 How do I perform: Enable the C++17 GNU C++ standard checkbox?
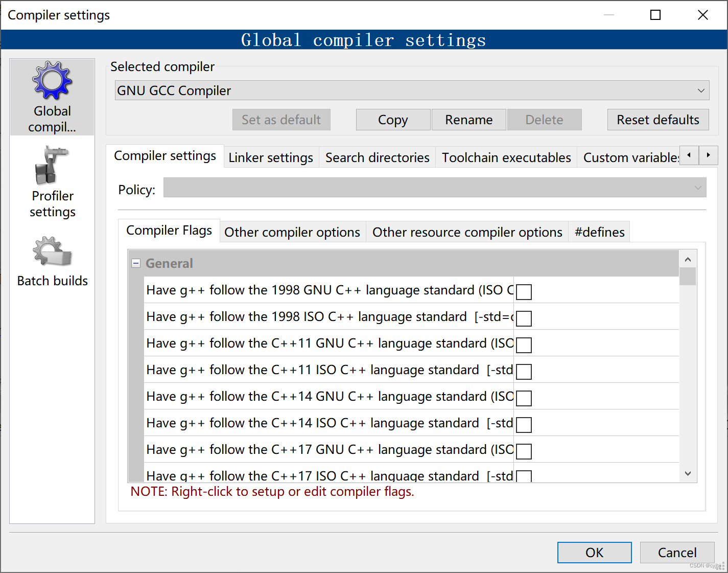tap(524, 451)
